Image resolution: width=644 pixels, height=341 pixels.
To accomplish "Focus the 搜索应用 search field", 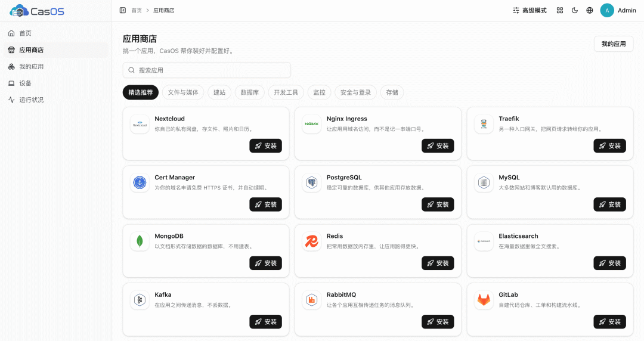I will tap(206, 70).
